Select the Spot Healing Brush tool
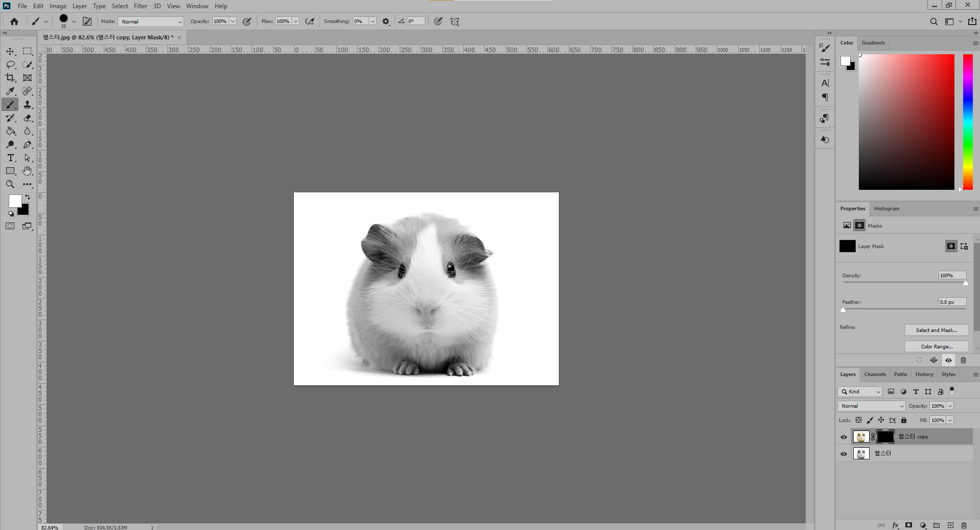Viewport: 980px width, 530px height. point(28,91)
